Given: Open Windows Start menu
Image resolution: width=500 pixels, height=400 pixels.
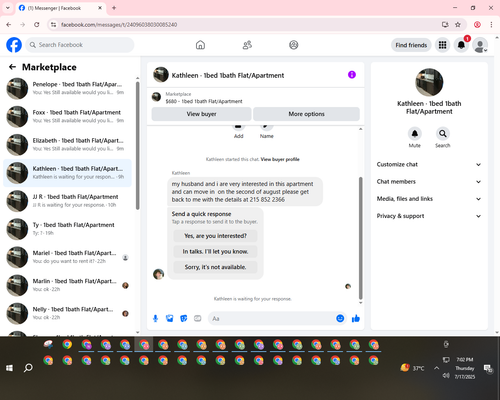Looking at the screenshot, I should pos(9,368).
